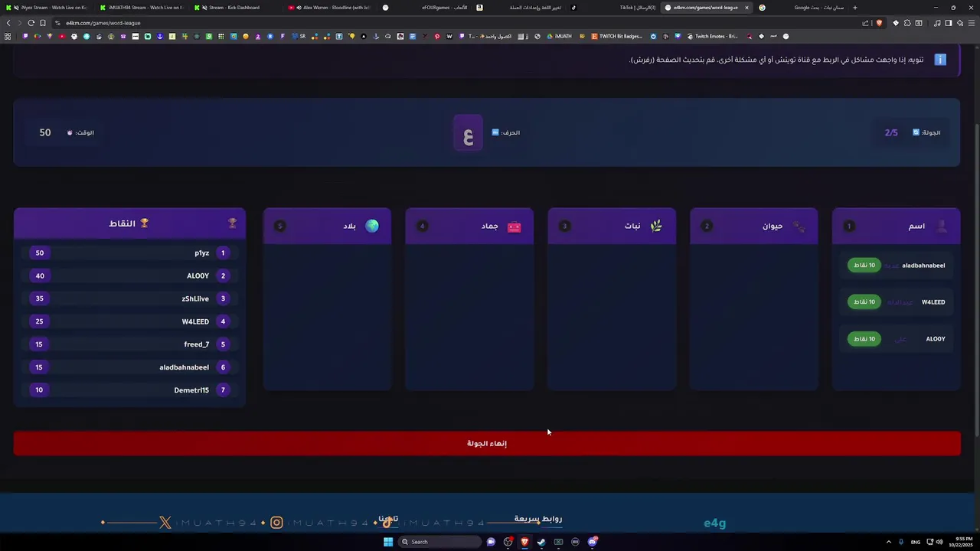Switch to the IMUATH94 Stream tab
Viewport: 980px width, 551px height.
(142, 8)
